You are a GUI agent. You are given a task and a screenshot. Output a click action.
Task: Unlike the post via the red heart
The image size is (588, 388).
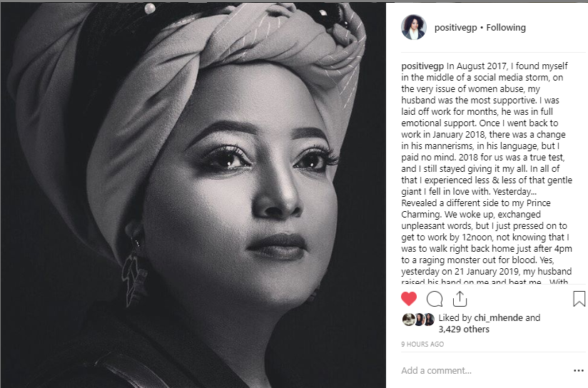click(x=409, y=299)
